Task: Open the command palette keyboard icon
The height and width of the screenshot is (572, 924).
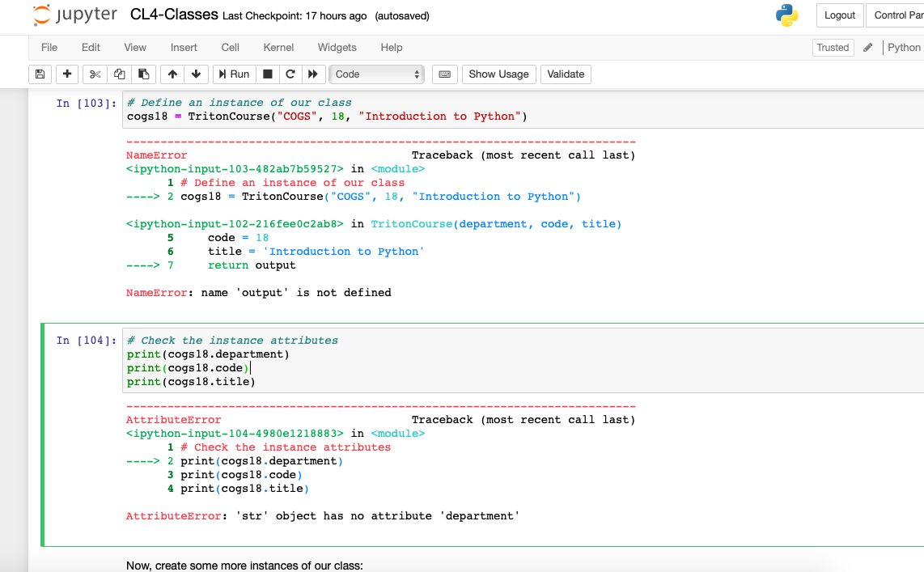Action: 444,74
